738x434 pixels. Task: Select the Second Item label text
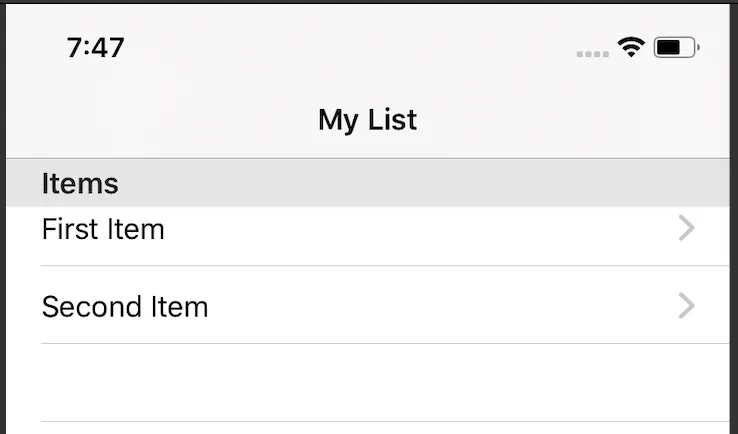[125, 306]
